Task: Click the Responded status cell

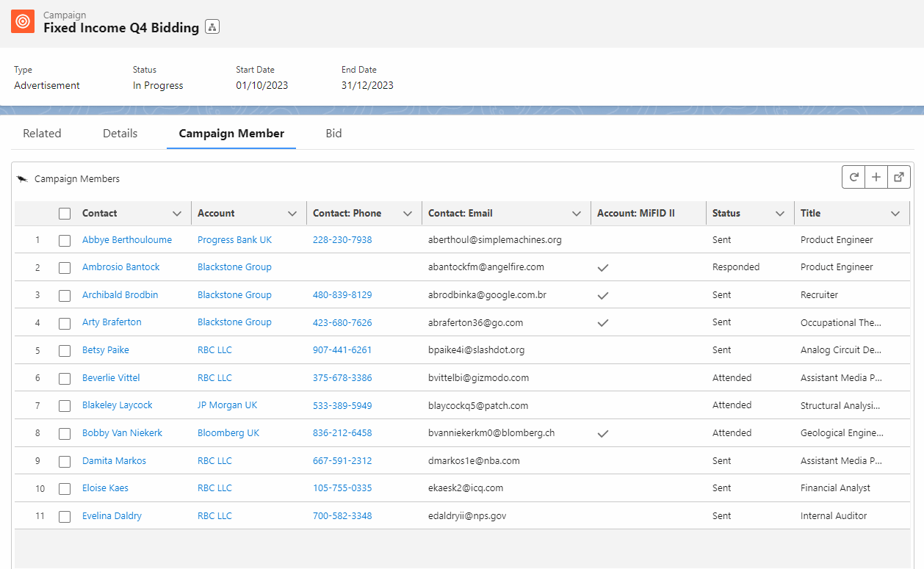Action: point(736,267)
